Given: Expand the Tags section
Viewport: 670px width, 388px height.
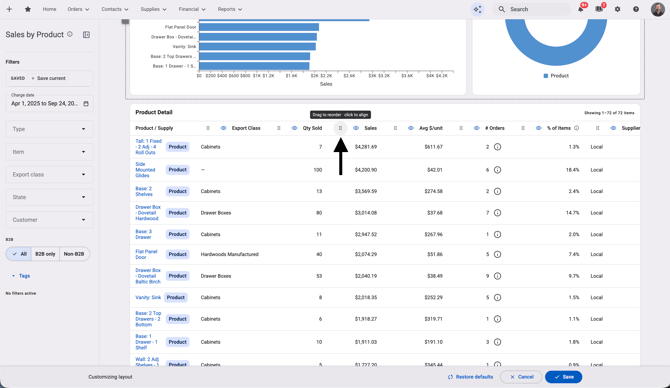Looking at the screenshot, I should pos(21,276).
